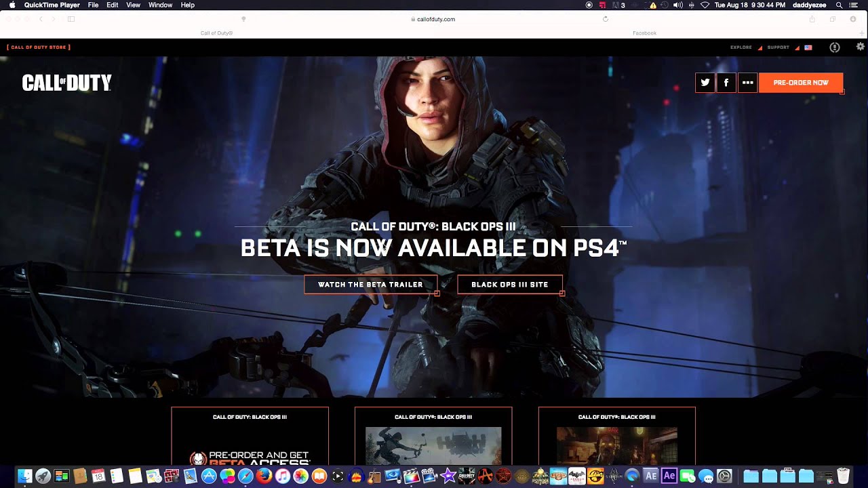The image size is (868, 488).
Task: Open the Help menu
Action: pos(188,5)
